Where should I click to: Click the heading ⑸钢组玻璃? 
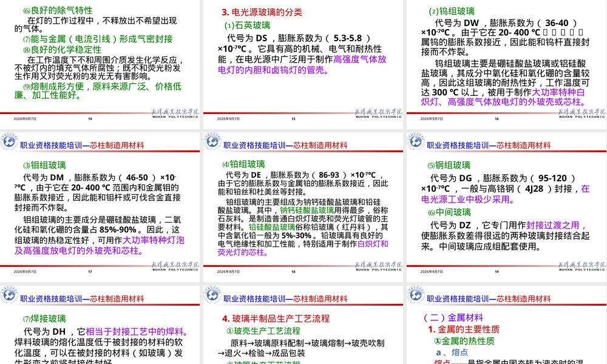coord(449,165)
